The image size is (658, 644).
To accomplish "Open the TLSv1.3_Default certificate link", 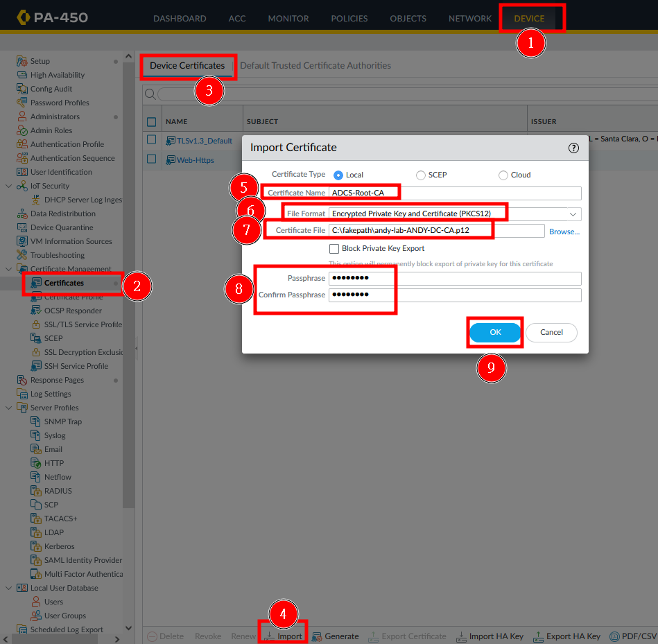I will [x=205, y=141].
